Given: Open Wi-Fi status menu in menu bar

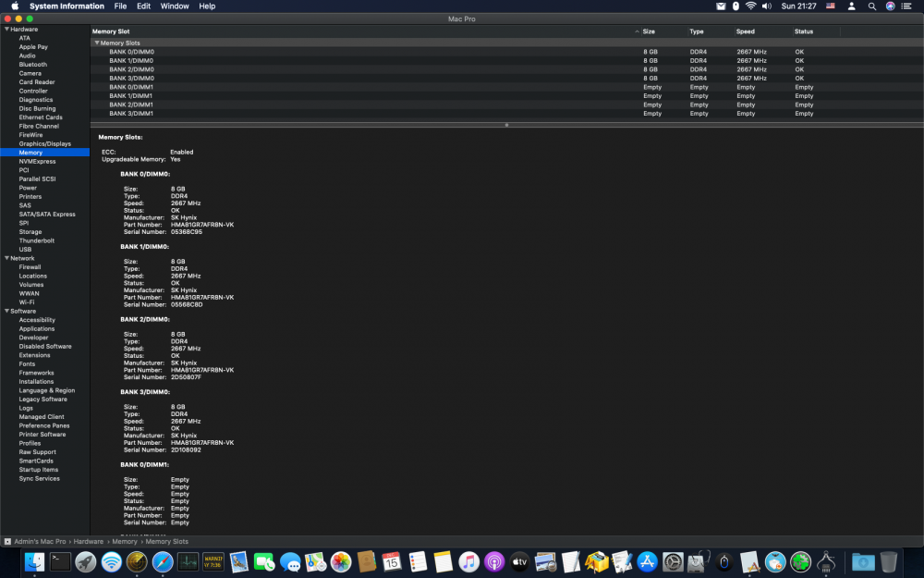Looking at the screenshot, I should tap(750, 6).
